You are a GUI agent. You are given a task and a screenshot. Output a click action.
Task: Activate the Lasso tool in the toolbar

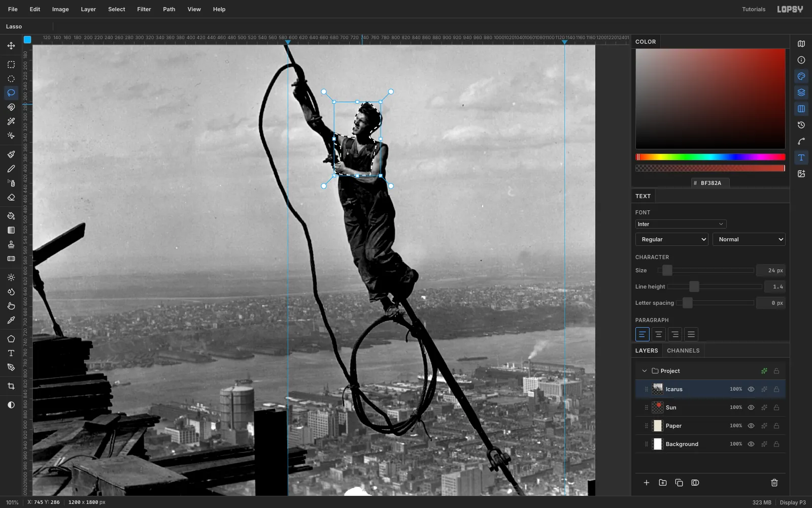[11, 93]
